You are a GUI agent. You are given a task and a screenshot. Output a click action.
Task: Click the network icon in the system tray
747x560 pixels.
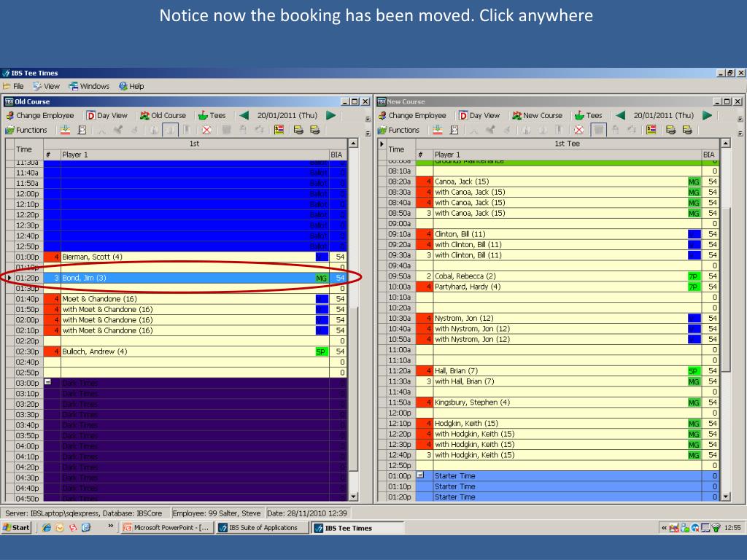click(x=716, y=528)
